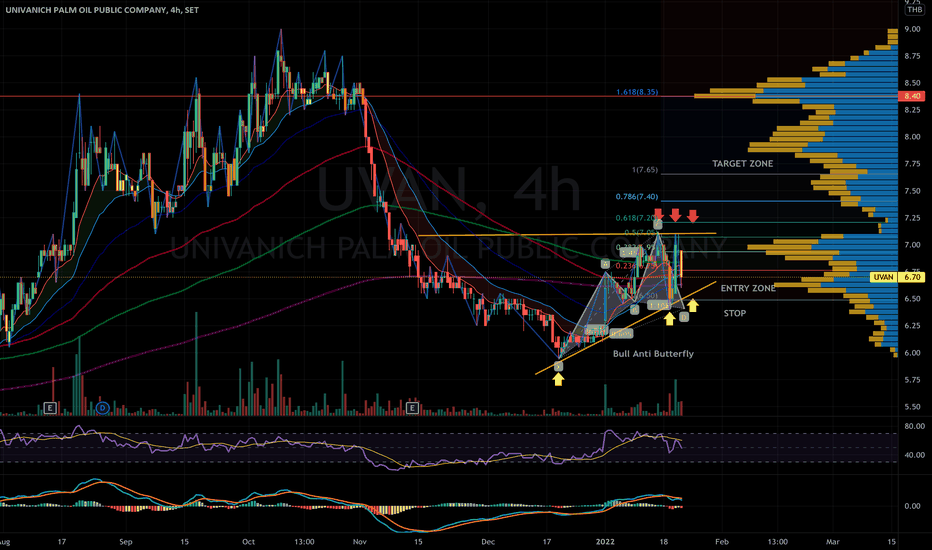Click the Fibonacci level label 0.618(7.20)
Viewport: 932px width, 550px height.
point(635,218)
